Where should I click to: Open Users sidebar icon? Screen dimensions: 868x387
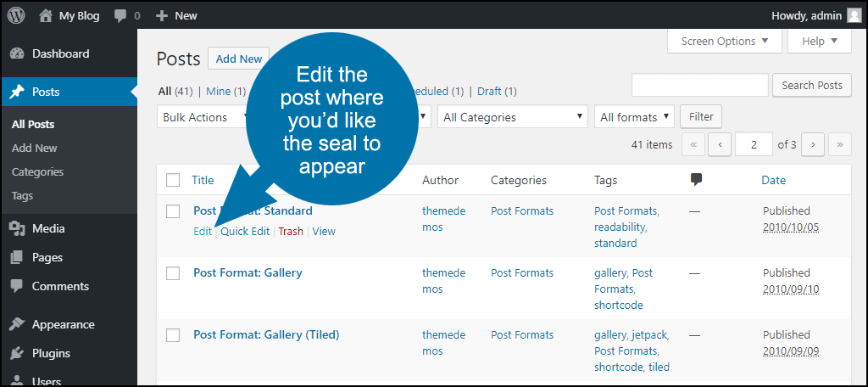17,381
